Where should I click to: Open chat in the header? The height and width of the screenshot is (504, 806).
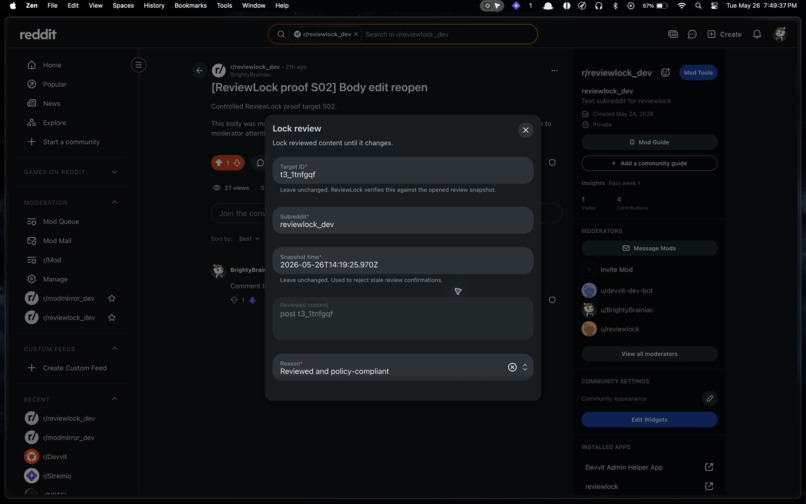692,34
